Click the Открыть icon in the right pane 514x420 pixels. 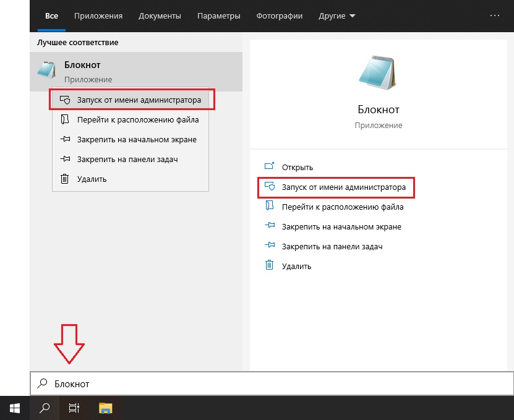coord(269,167)
